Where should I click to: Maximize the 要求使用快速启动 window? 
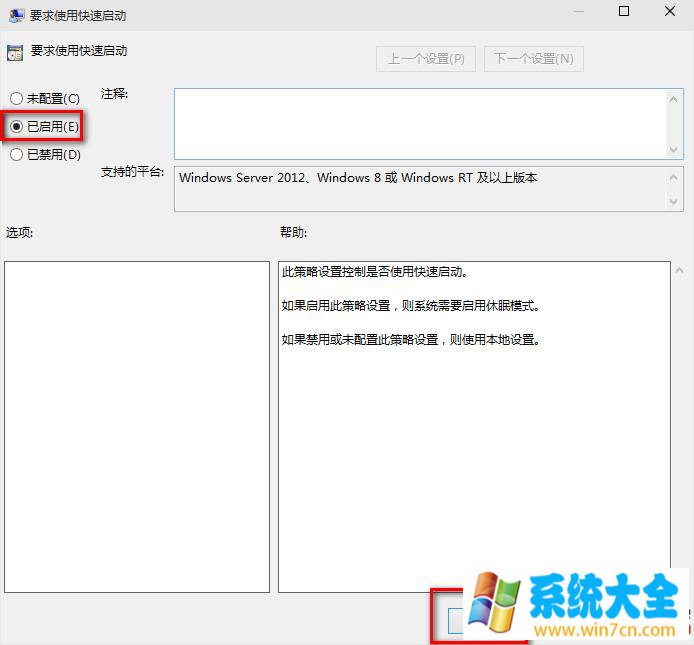click(x=624, y=11)
